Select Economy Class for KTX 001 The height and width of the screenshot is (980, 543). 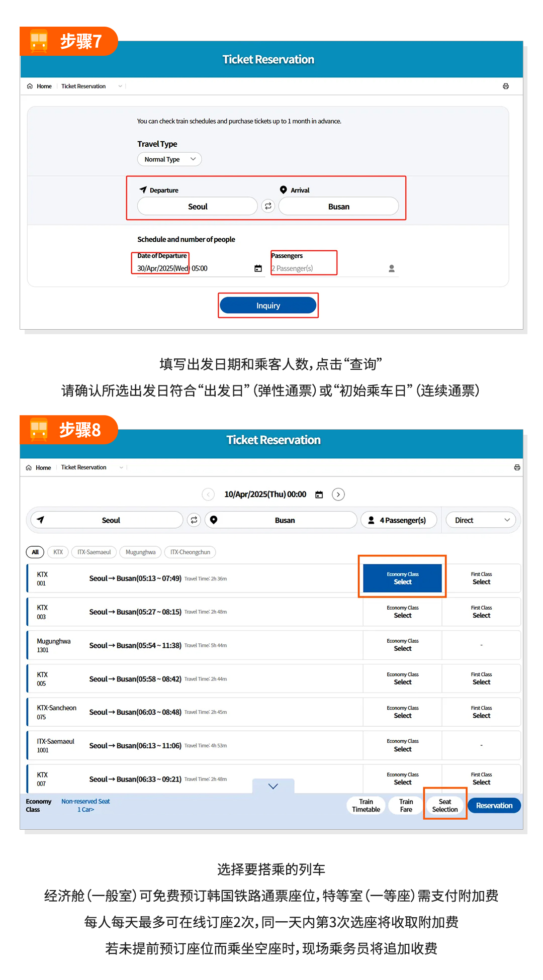point(402,578)
